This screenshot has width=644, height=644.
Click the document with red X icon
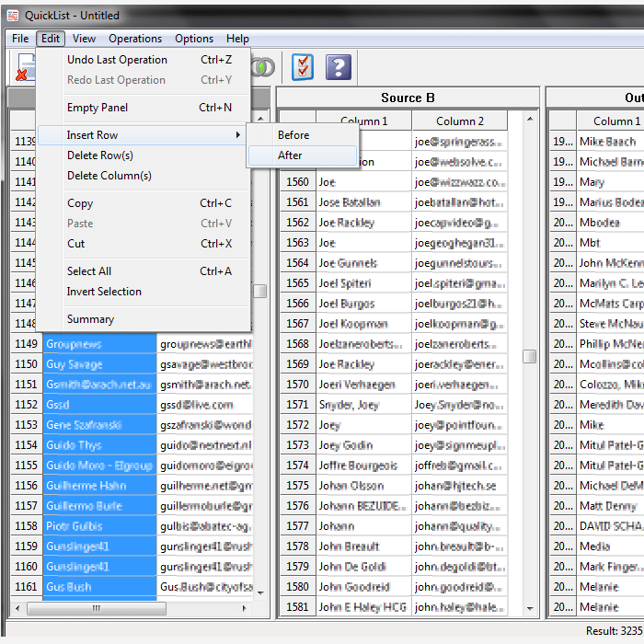coord(25,67)
